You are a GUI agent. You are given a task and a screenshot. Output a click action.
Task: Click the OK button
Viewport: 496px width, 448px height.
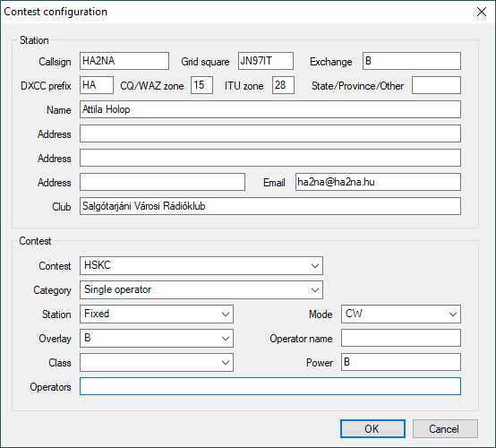click(x=372, y=428)
